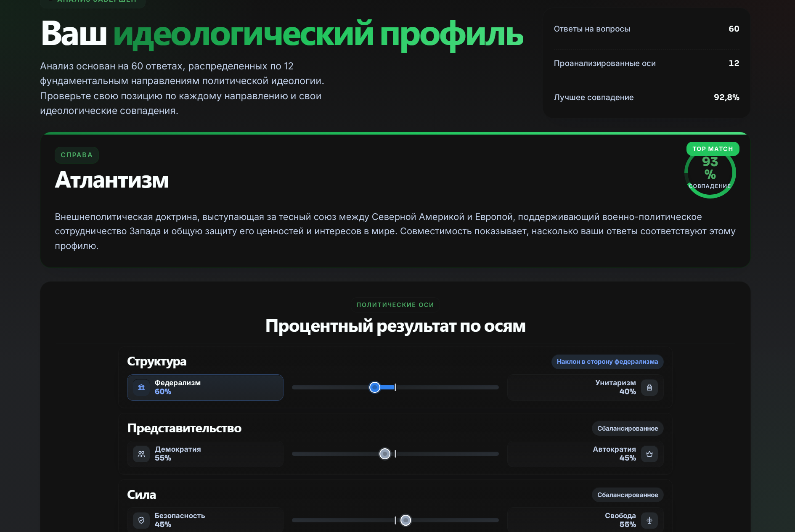This screenshot has height=532, width=795.
Task: Click the Autocracy crown icon
Action: [649, 454]
